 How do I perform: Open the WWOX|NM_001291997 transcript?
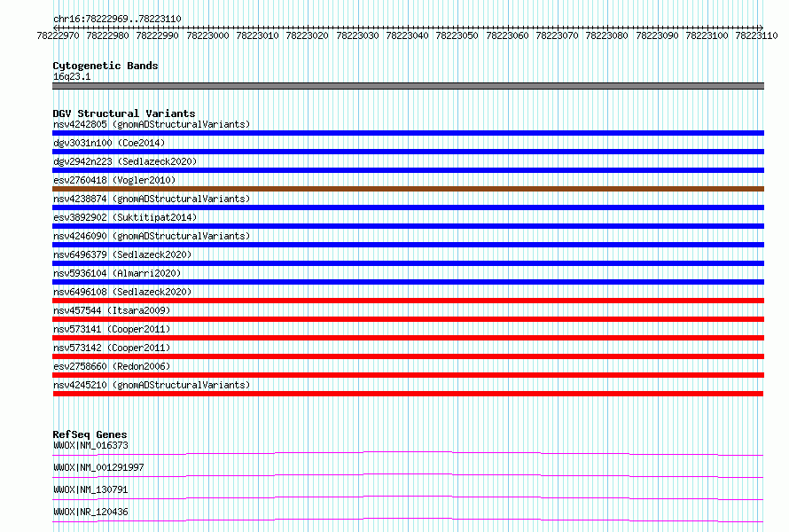point(98,467)
